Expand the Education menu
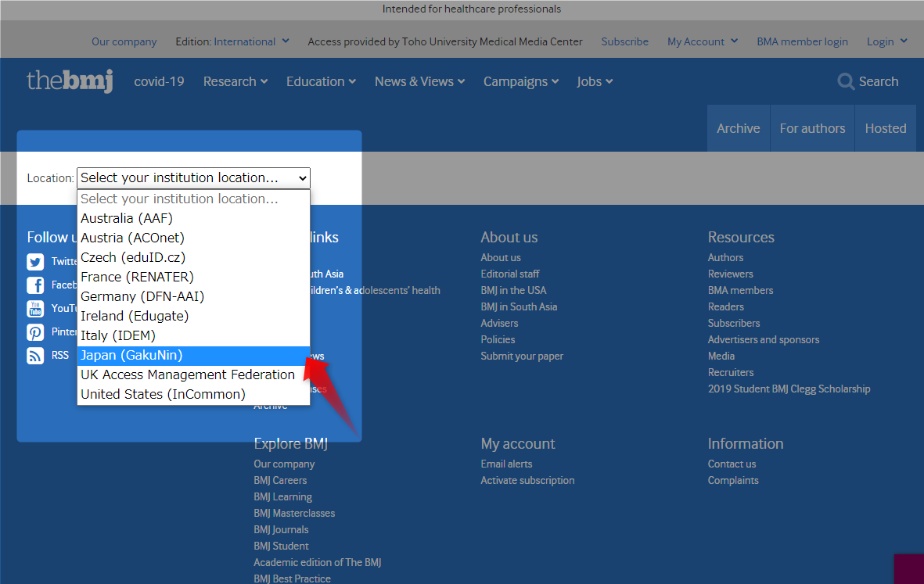The height and width of the screenshot is (584, 924). coord(321,82)
